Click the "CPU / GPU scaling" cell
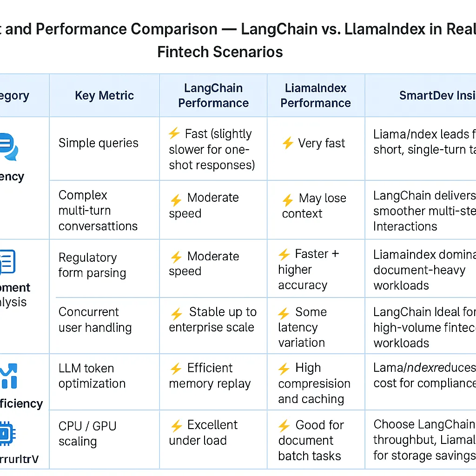 click(87, 433)
